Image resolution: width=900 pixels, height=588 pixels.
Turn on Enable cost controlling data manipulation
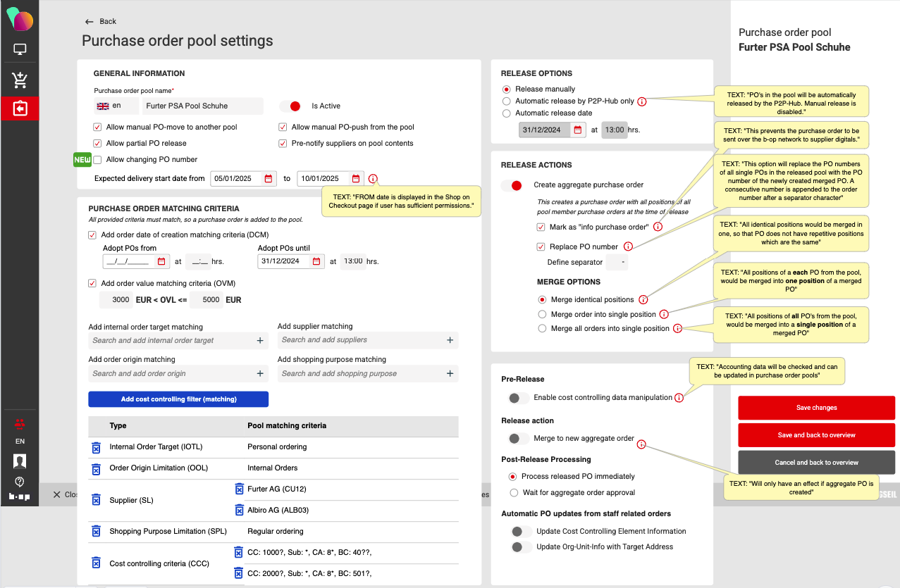[519, 398]
